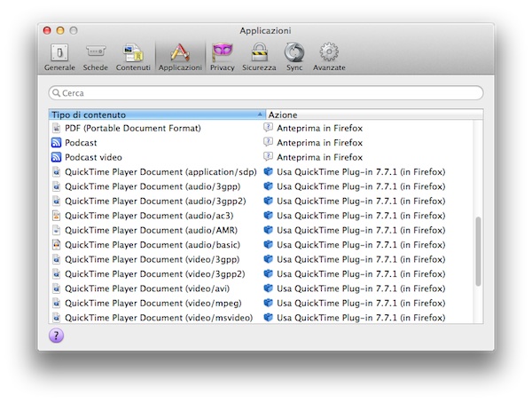Click the file icon for video/msvideo row
This screenshot has height=403, width=532.
tap(57, 318)
